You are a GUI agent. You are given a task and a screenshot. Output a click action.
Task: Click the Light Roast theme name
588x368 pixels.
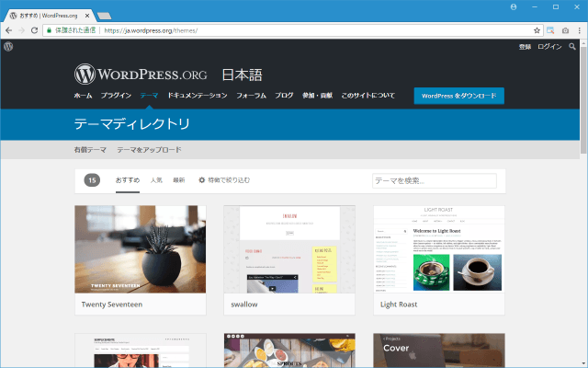pos(399,305)
